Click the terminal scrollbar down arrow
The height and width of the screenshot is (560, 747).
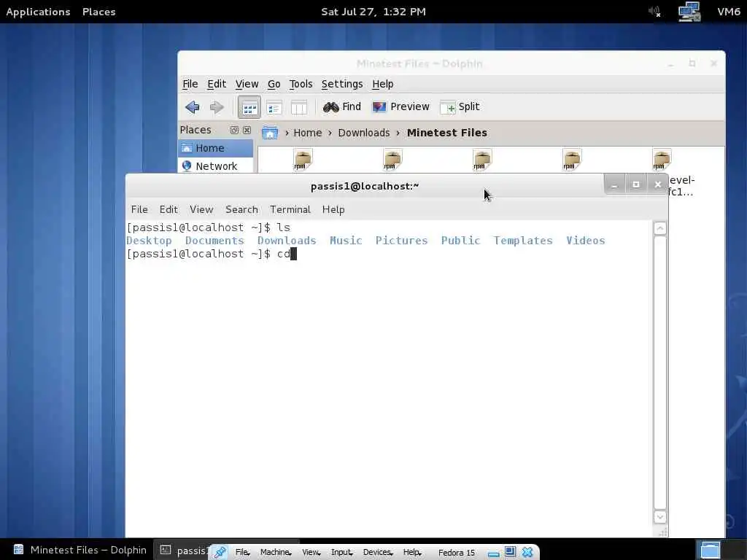point(659,517)
